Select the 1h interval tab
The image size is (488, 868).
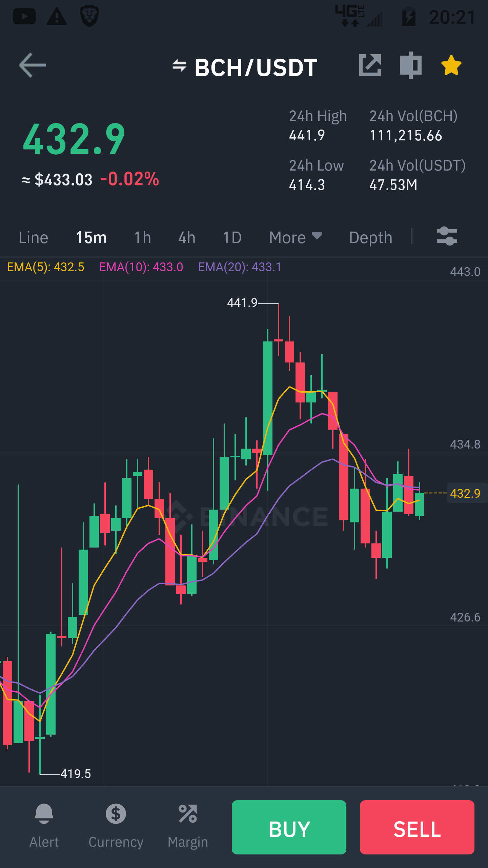(143, 237)
